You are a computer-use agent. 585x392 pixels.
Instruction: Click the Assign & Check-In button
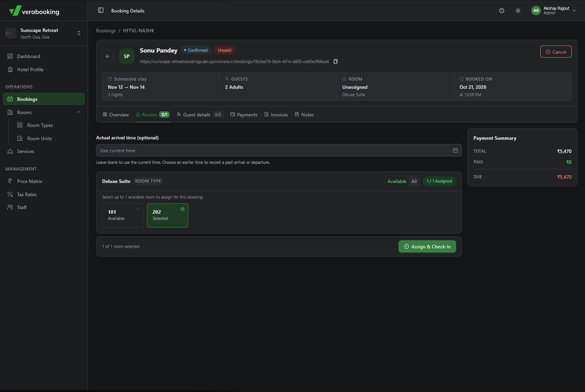point(427,246)
